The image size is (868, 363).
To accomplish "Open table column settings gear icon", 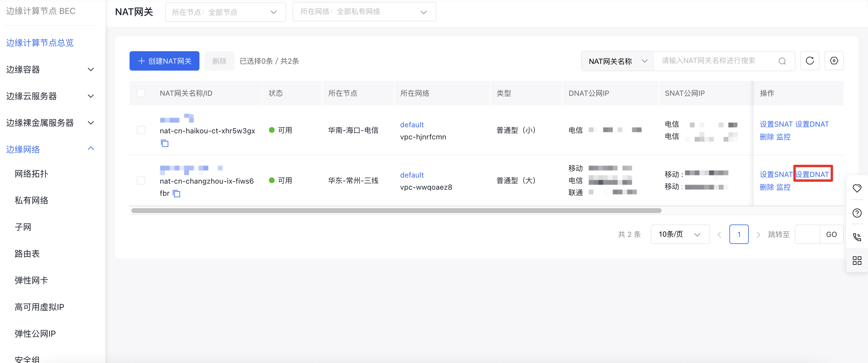I will (833, 61).
